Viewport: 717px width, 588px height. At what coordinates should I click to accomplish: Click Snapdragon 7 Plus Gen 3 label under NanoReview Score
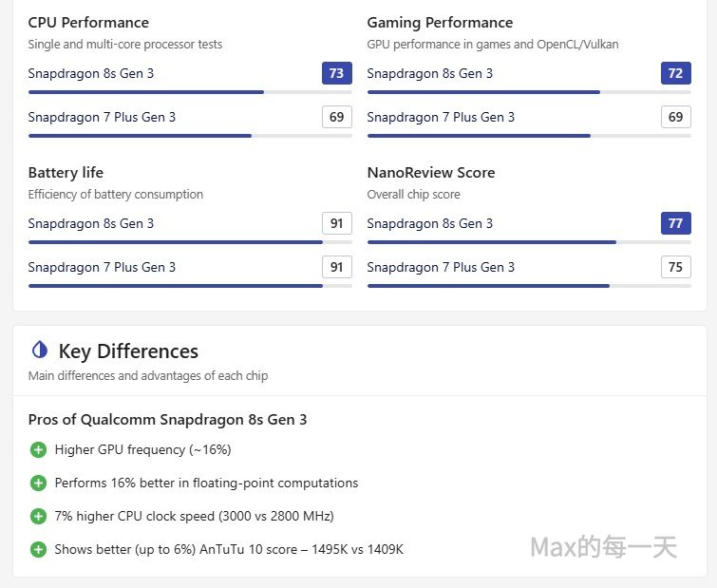(x=441, y=267)
